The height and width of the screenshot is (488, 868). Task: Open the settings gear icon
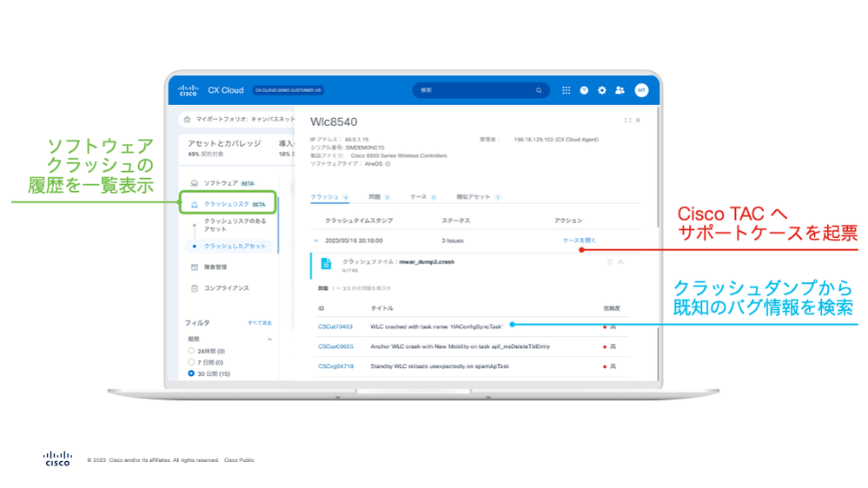click(602, 90)
